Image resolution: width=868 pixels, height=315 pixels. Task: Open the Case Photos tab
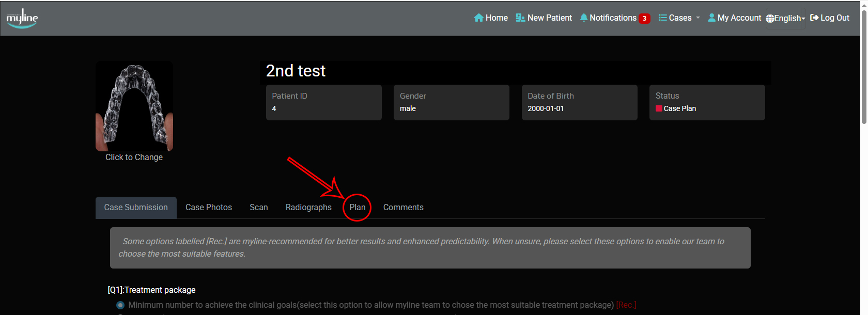pos(209,208)
